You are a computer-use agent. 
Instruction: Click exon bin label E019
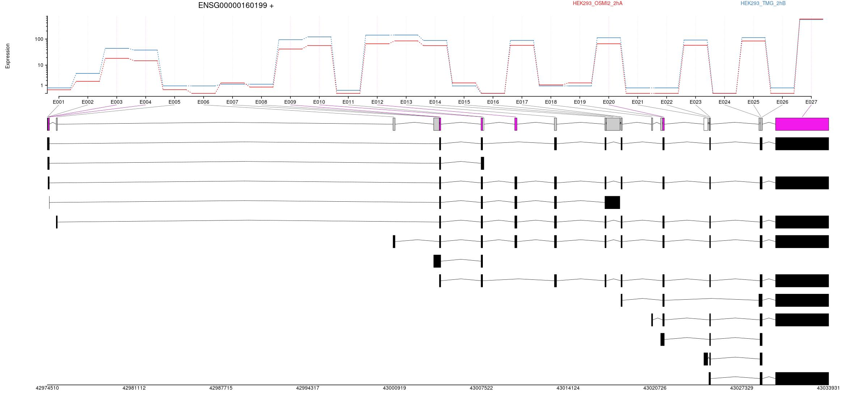(580, 102)
